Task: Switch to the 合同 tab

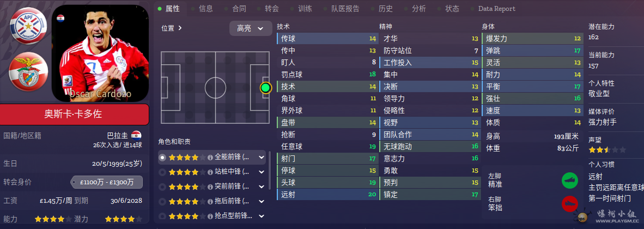Action: (x=239, y=9)
